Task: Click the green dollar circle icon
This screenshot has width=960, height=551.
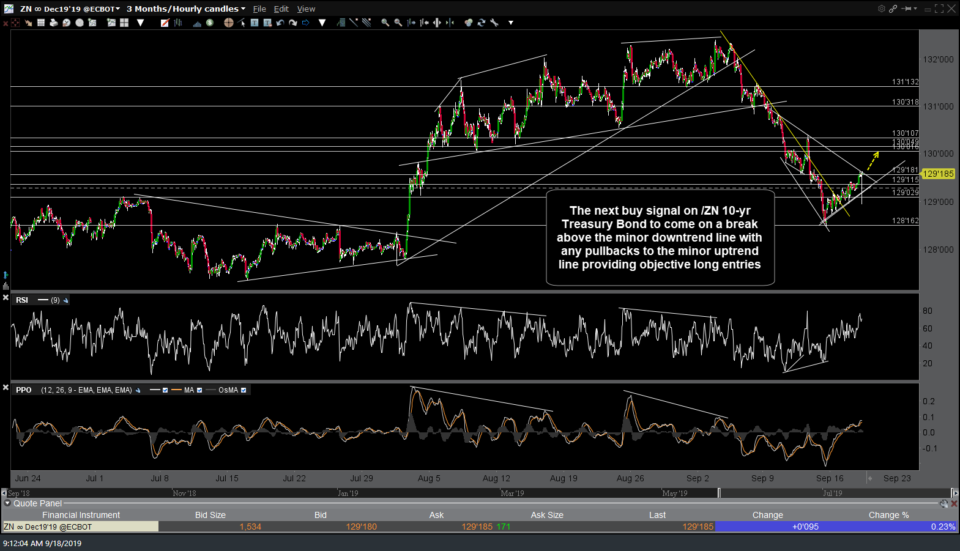Action: 210,23
